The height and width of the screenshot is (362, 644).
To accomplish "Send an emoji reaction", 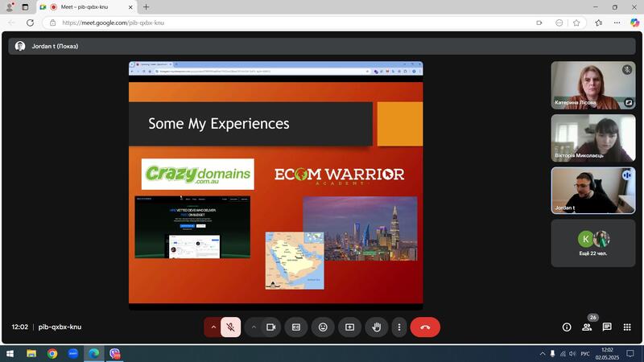I will click(x=323, y=327).
